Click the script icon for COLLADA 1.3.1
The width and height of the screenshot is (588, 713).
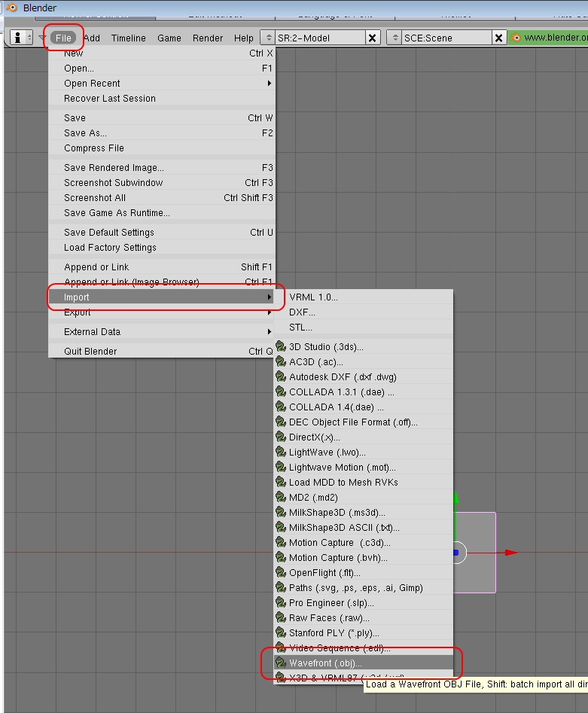281,392
